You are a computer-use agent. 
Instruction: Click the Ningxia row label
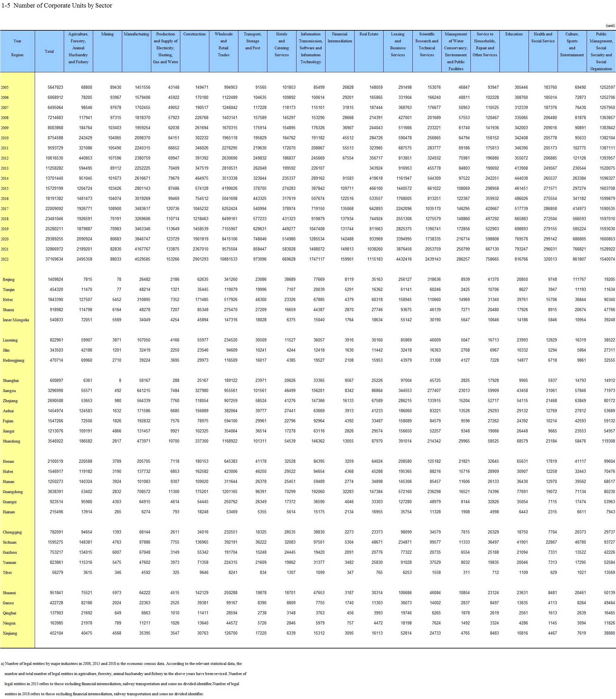point(9,623)
